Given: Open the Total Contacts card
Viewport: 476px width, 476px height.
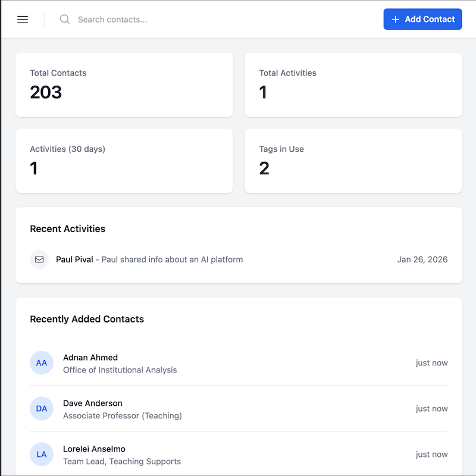Looking at the screenshot, I should point(124,84).
